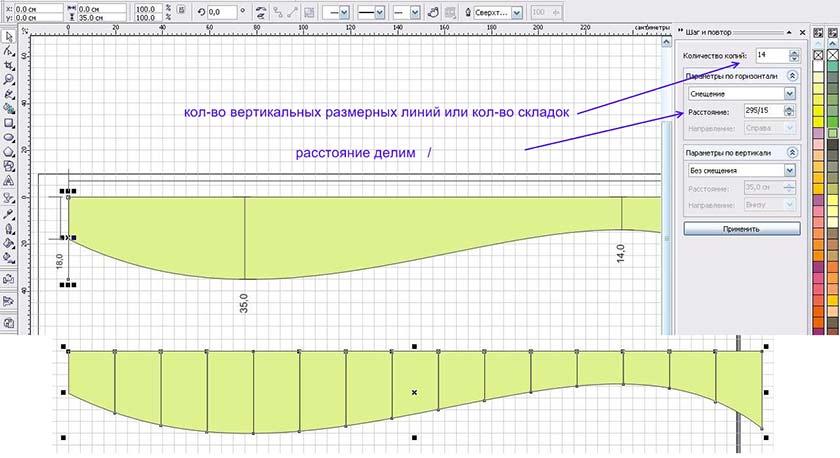The image size is (840, 458).
Task: Select the Crop tool
Action: 8,64
